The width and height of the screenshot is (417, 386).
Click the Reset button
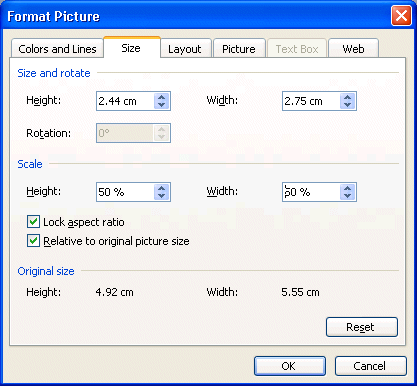(x=362, y=327)
